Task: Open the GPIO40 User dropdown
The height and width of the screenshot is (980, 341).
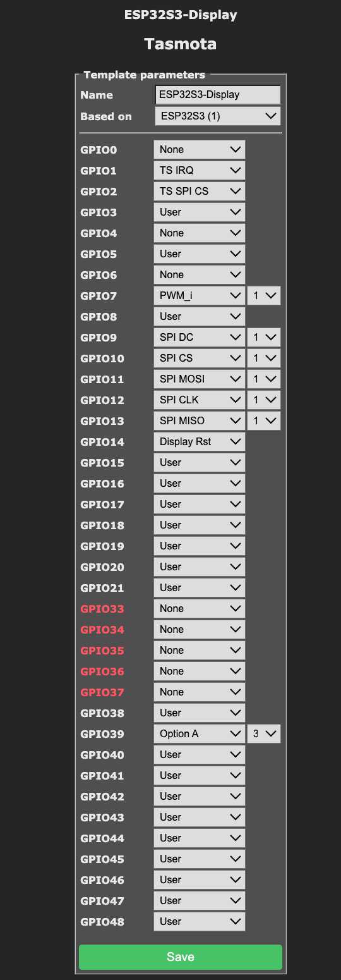Action: click(x=200, y=755)
